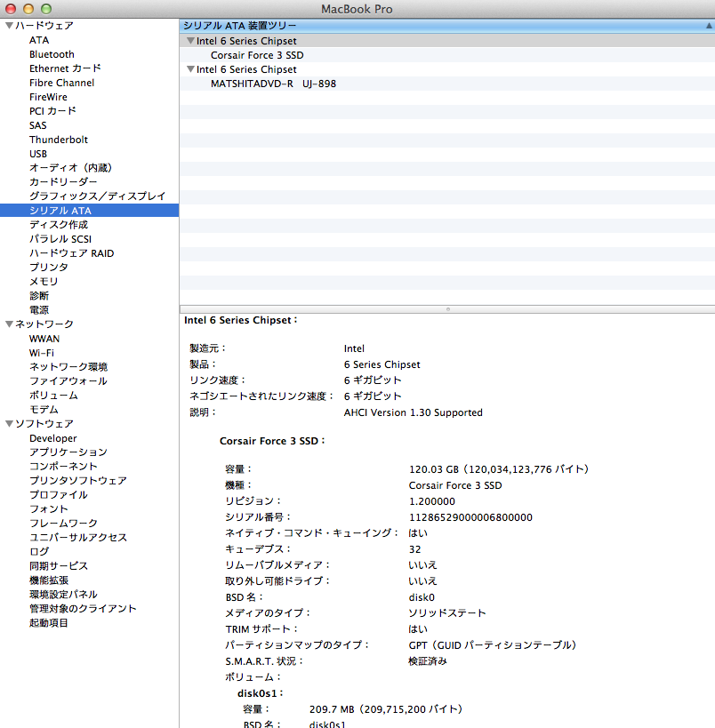The width and height of the screenshot is (715, 728).
Task: Select USB in the sidebar
Action: coord(38,154)
